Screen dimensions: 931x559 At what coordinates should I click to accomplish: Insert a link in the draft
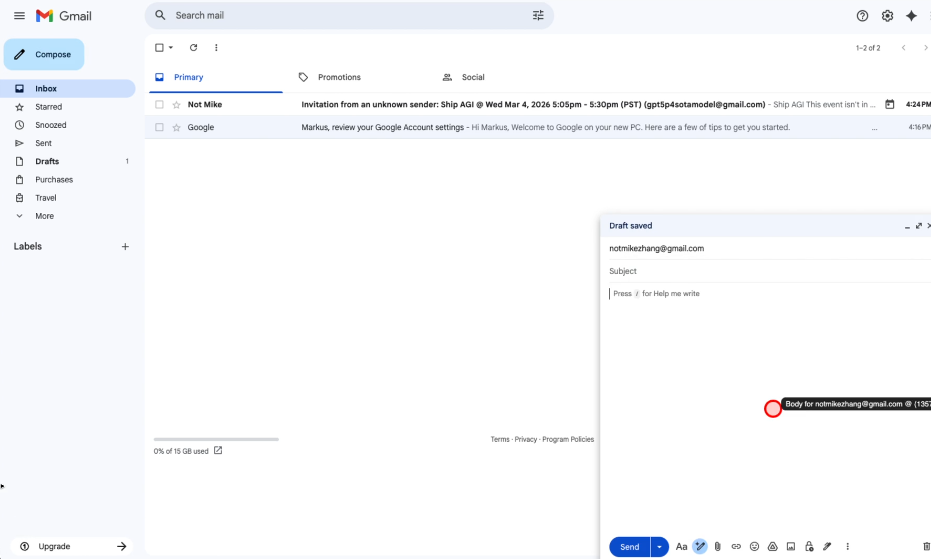(736, 547)
